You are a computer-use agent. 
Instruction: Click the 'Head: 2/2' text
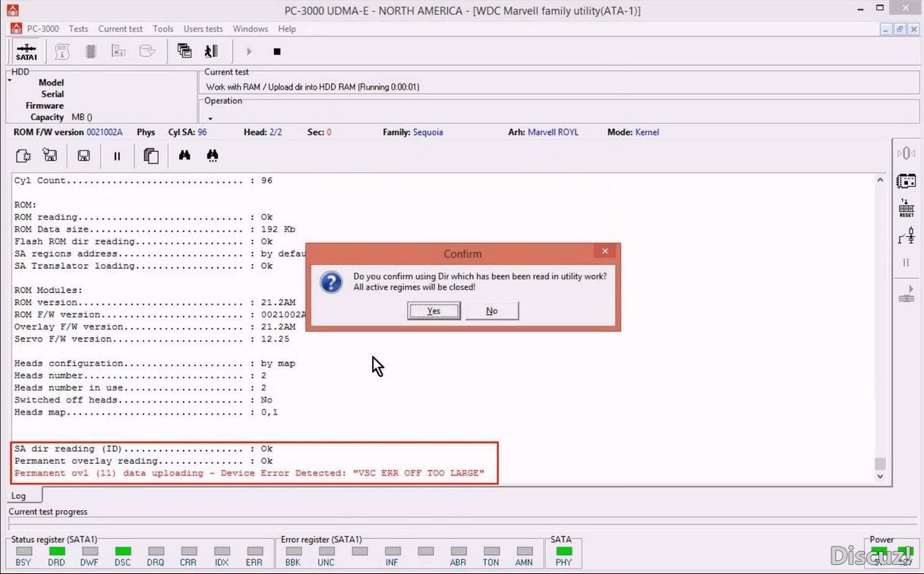point(263,132)
